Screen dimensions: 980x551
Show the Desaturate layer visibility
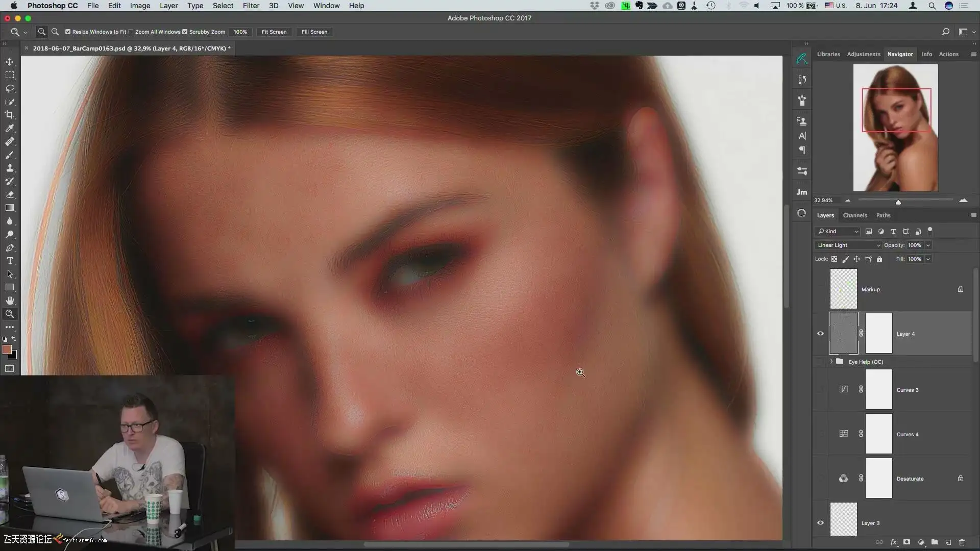pos(820,479)
